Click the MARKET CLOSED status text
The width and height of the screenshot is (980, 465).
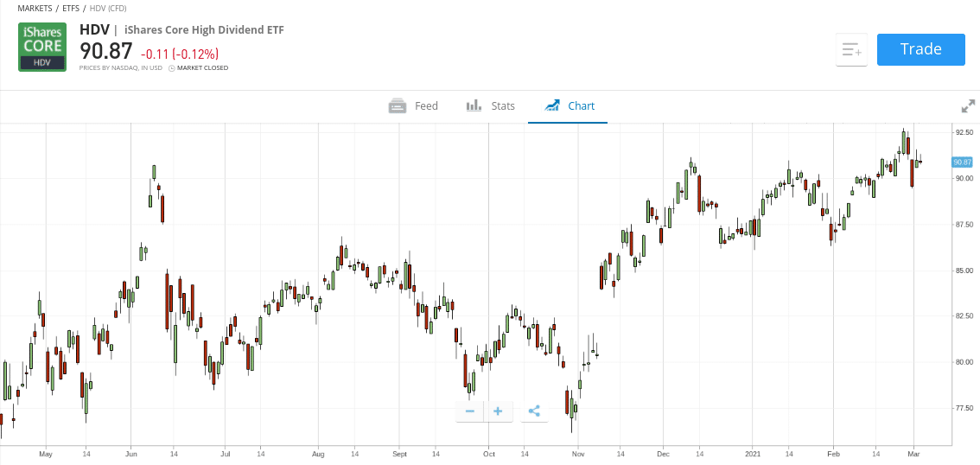202,67
